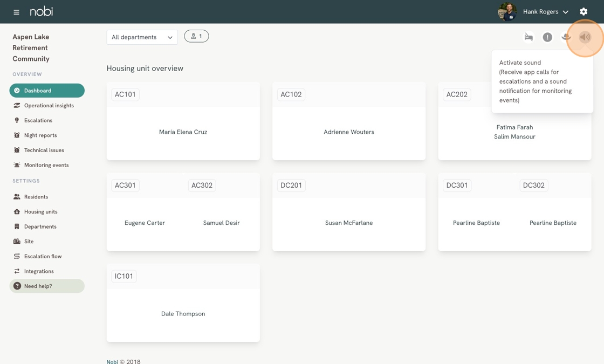Activate sound with the speaker icon
The width and height of the screenshot is (604, 364).
point(585,37)
